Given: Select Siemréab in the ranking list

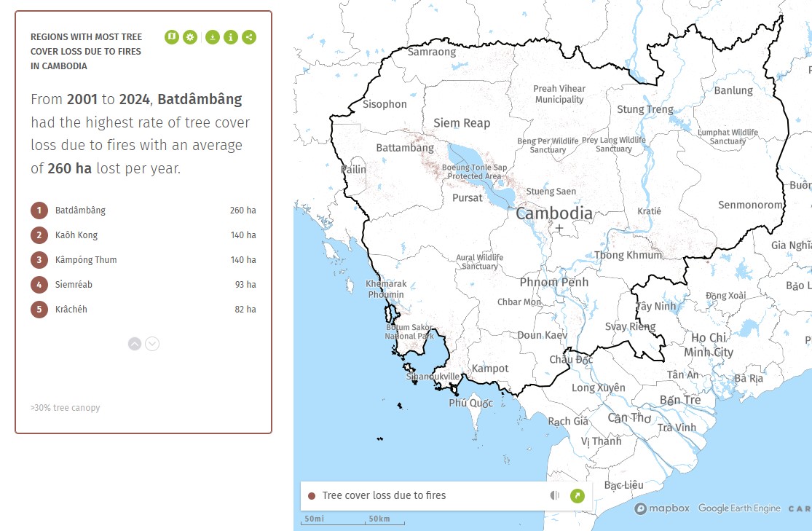Looking at the screenshot, I should coord(74,285).
